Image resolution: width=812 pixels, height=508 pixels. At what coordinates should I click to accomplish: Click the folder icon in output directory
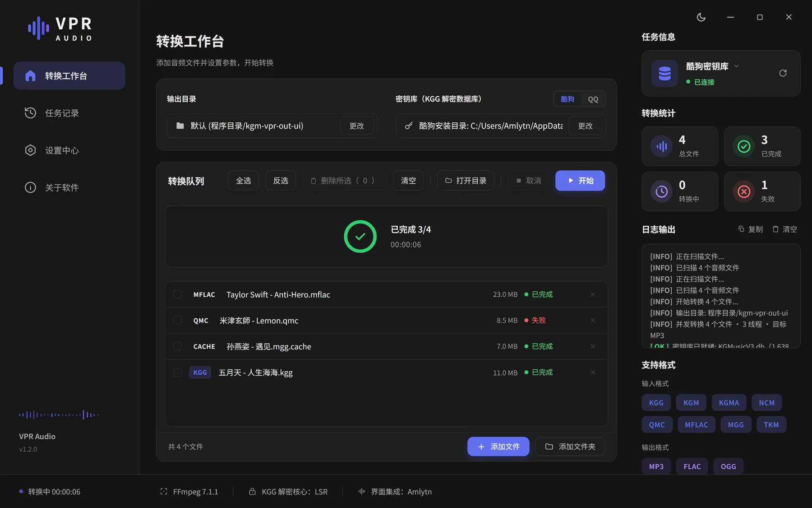coord(180,126)
